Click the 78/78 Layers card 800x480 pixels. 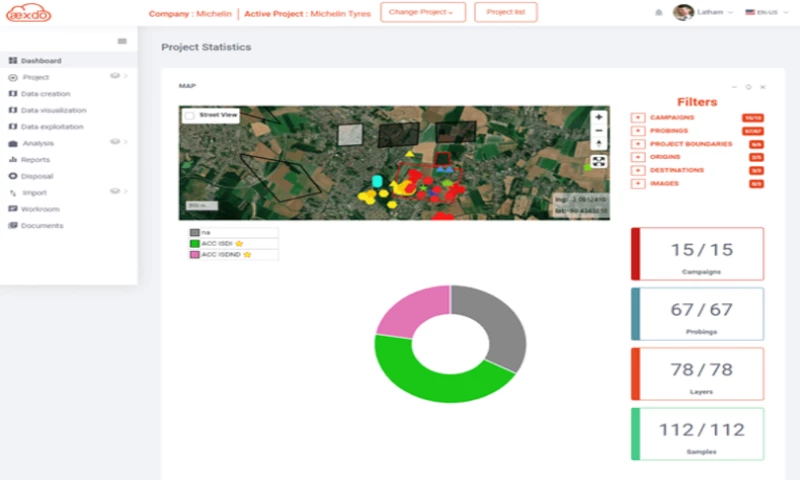click(x=697, y=374)
